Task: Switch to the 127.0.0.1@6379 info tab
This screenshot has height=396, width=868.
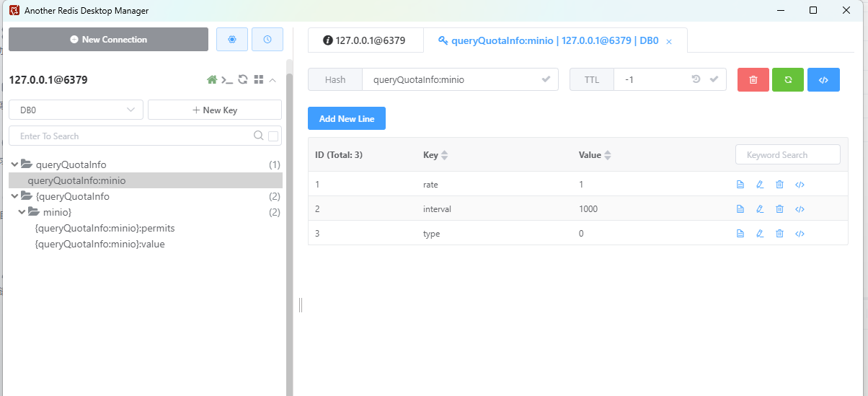Action: (x=365, y=40)
